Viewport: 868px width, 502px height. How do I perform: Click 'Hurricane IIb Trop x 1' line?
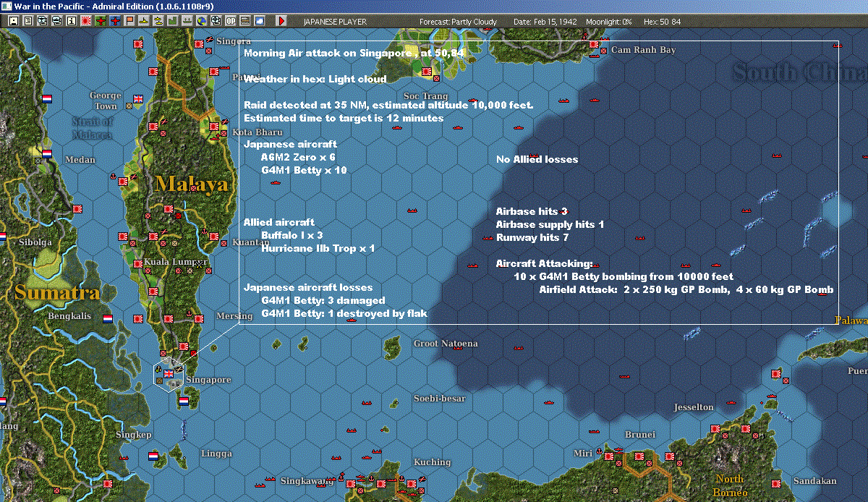[x=318, y=248]
